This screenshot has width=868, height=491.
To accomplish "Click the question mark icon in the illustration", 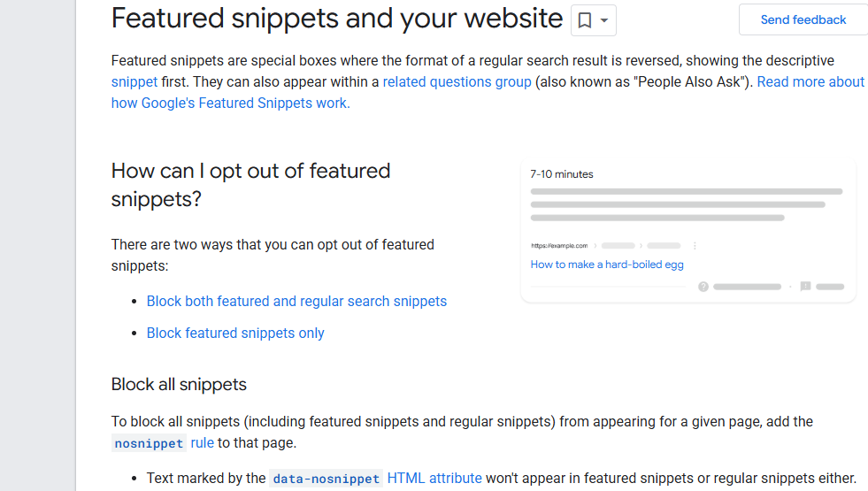I will coord(703,287).
